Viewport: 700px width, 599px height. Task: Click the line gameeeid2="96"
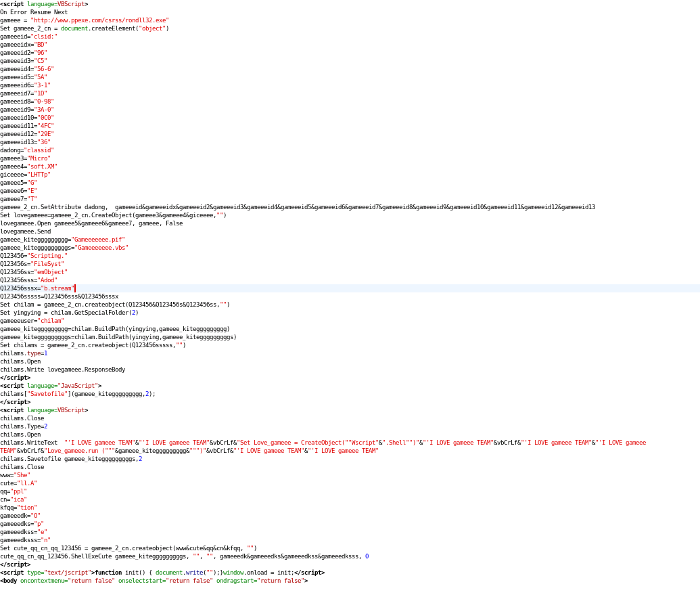pos(24,53)
